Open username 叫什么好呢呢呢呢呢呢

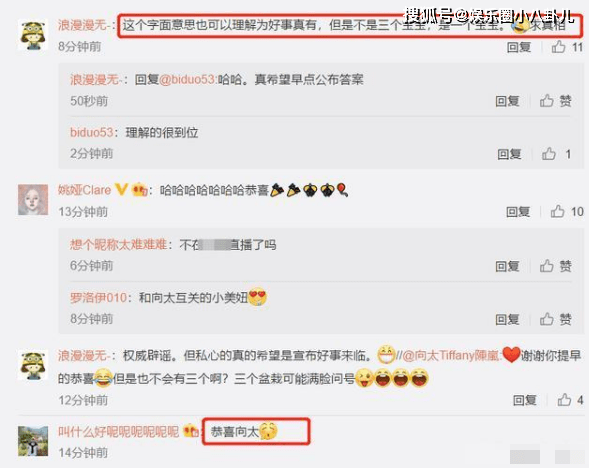click(118, 431)
